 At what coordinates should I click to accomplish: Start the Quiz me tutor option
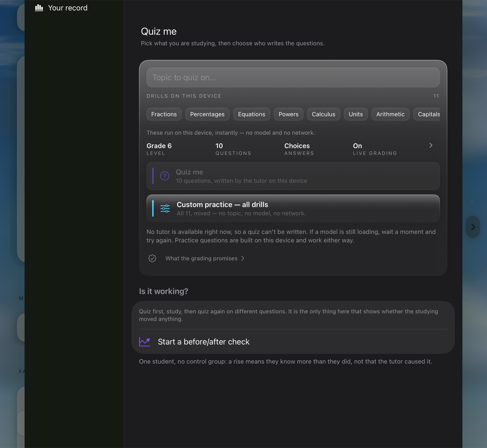click(x=293, y=176)
